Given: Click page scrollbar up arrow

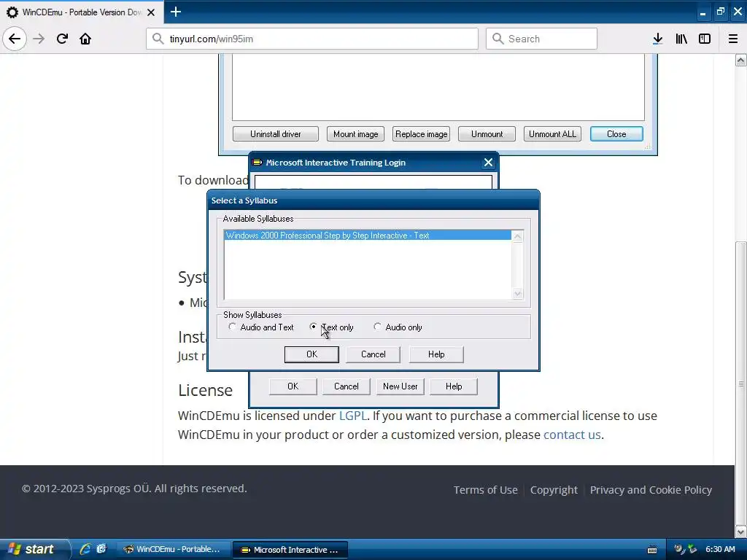Looking at the screenshot, I should (740, 60).
